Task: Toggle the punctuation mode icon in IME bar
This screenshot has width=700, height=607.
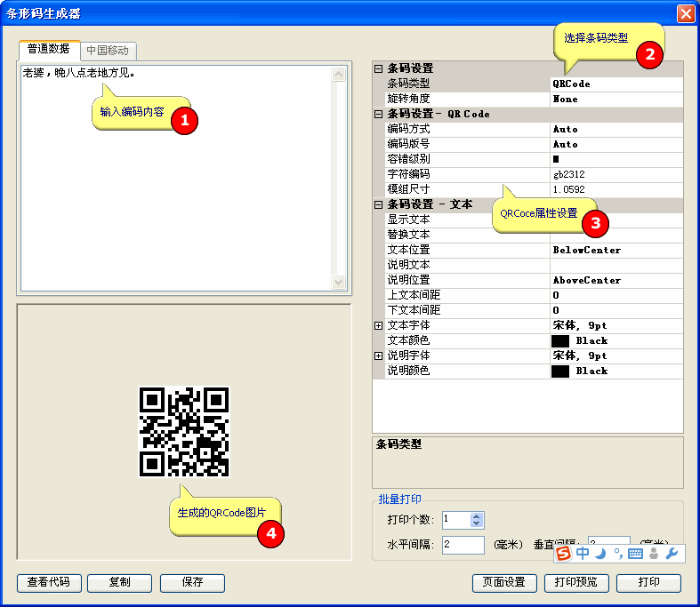Action: [617, 555]
